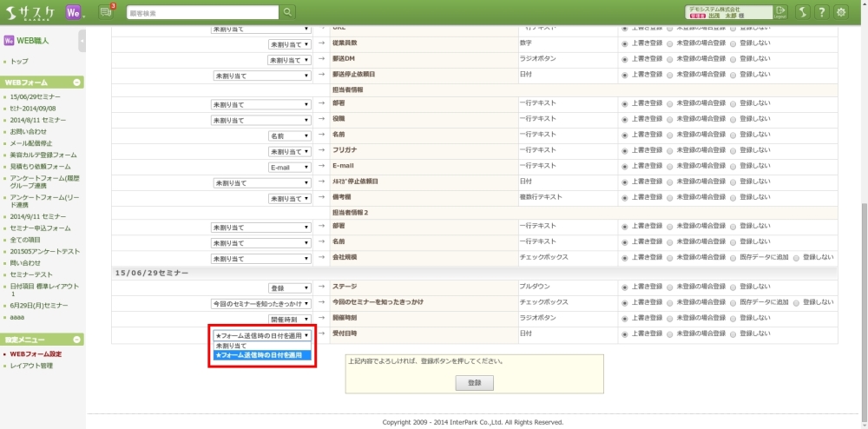Open the settings gear icon

pyautogui.click(x=841, y=12)
